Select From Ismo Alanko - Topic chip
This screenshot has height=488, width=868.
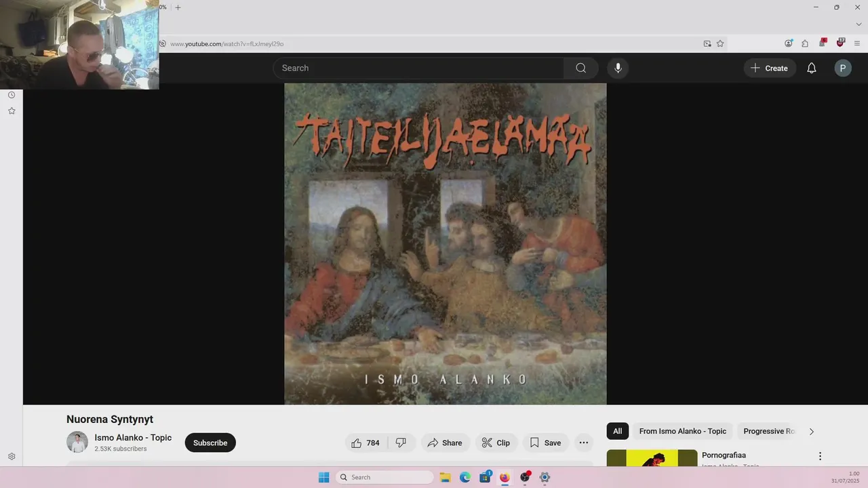tap(683, 431)
